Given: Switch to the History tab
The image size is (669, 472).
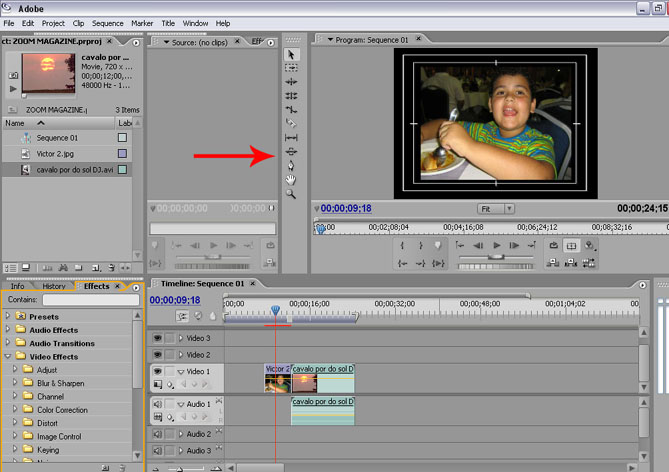Looking at the screenshot, I should click(x=53, y=287).
